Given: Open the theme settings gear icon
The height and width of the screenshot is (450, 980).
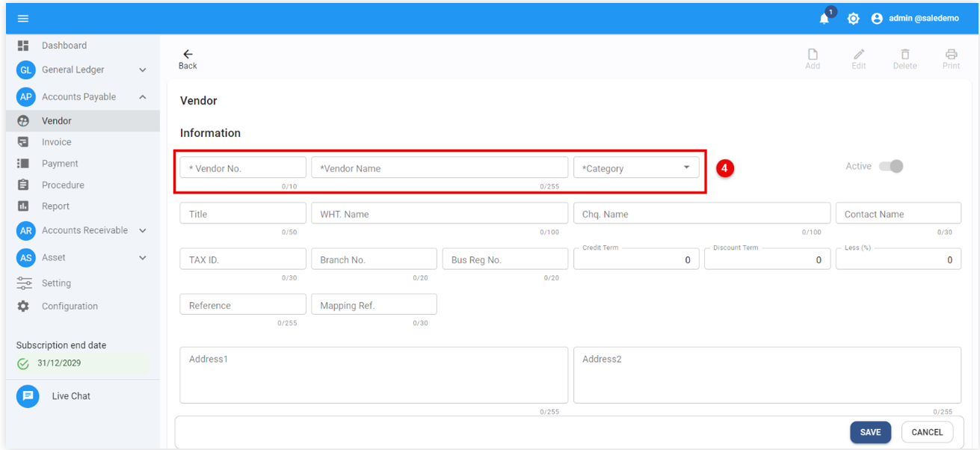Looking at the screenshot, I should pyautogui.click(x=853, y=19).
